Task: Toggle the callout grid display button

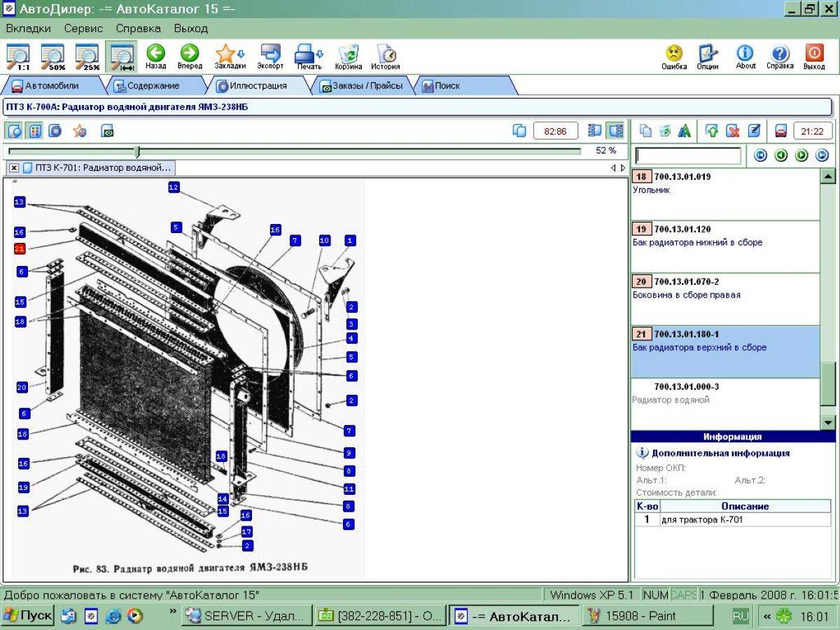Action: [34, 131]
